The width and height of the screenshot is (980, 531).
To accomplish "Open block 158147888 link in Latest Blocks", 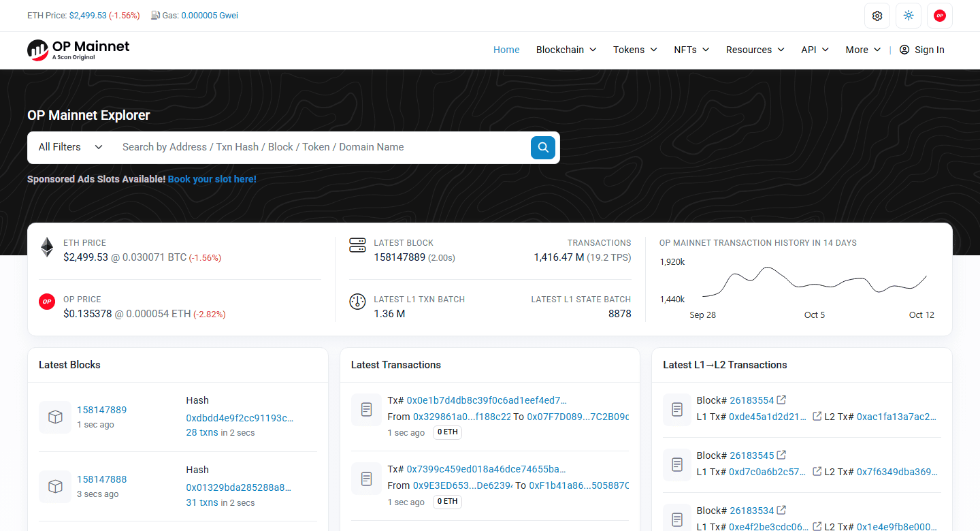I will click(102, 479).
